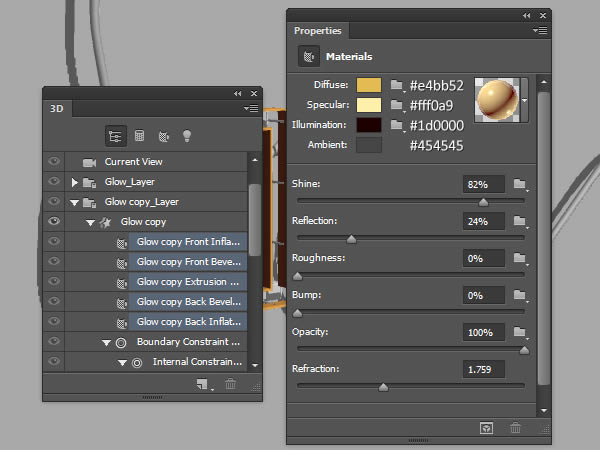Select Glow copy Back Inflation material

(188, 322)
